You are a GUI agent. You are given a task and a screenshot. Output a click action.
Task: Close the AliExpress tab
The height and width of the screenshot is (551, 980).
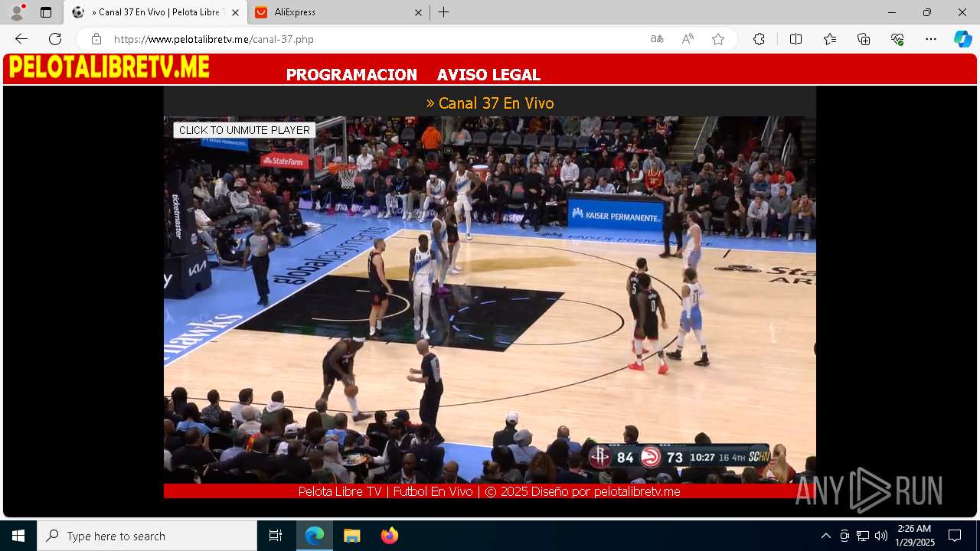click(x=418, y=12)
